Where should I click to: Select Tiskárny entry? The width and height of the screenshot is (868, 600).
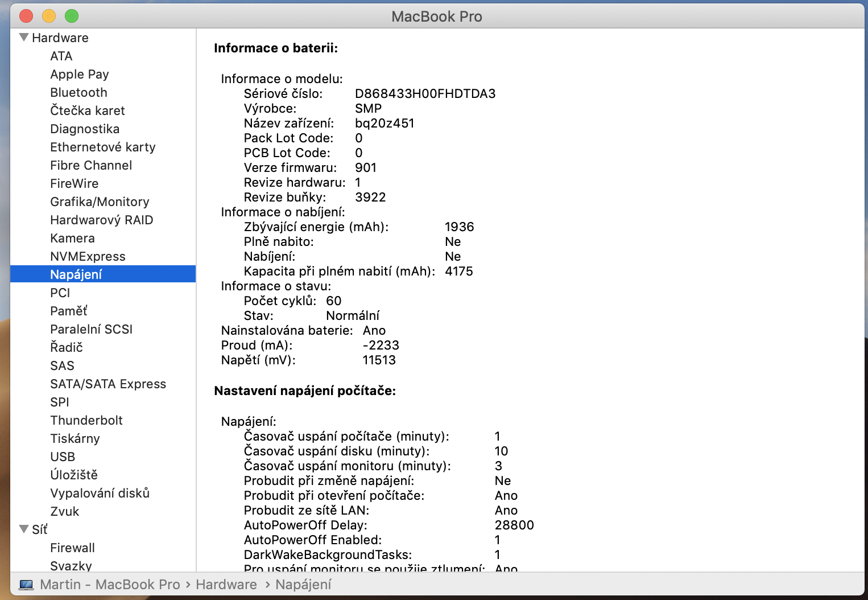coord(75,438)
